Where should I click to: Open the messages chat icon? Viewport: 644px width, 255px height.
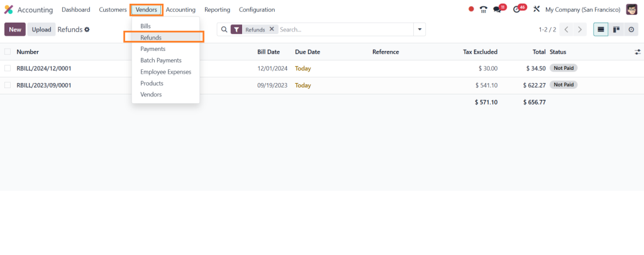(497, 9)
